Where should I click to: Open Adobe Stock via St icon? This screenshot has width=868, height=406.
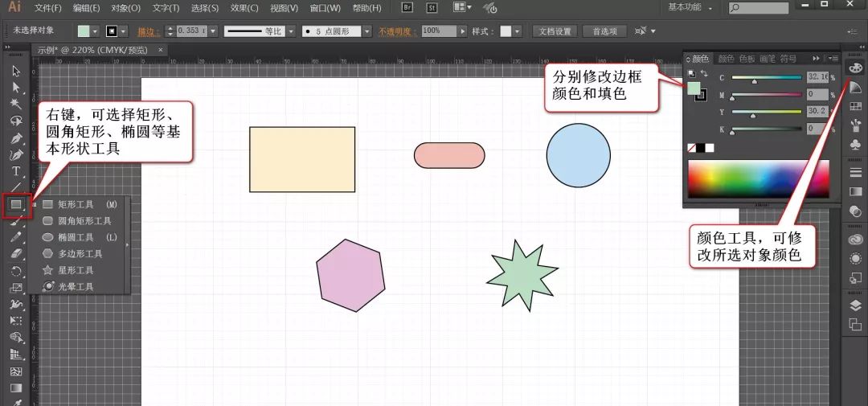[x=432, y=8]
